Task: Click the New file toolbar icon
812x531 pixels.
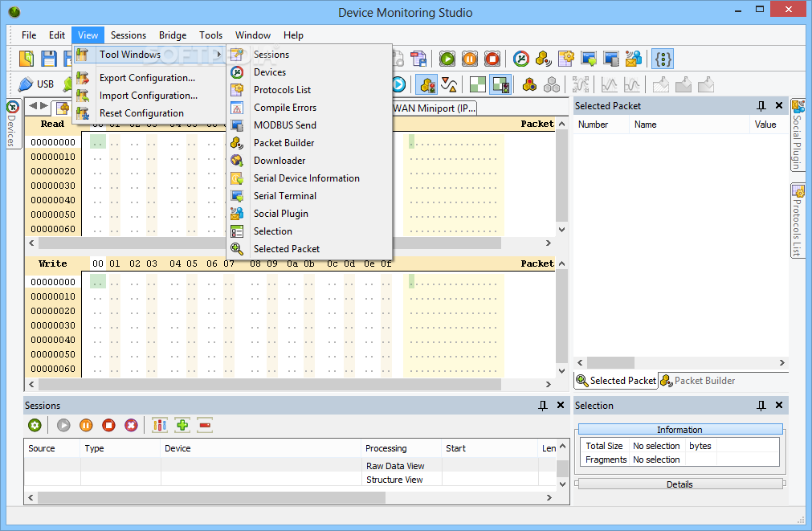Action: point(27,59)
